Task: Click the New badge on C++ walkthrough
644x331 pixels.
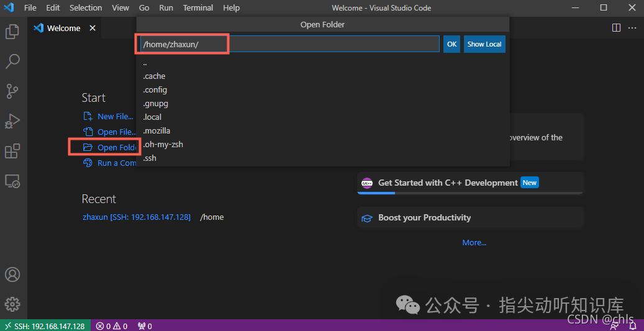Action: [x=529, y=183]
